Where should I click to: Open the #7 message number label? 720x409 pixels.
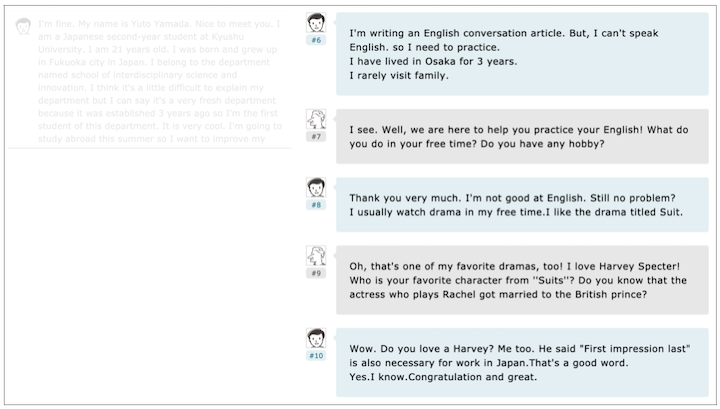(x=316, y=136)
